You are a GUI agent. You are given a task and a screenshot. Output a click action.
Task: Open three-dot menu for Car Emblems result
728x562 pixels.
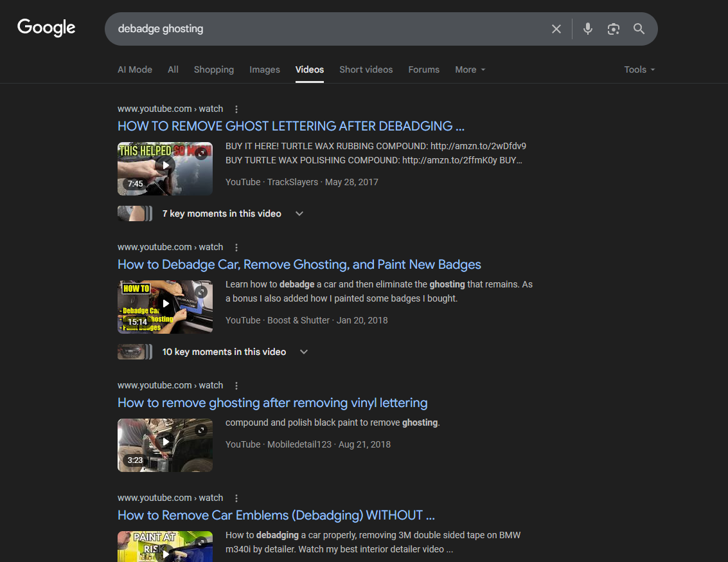pos(236,498)
